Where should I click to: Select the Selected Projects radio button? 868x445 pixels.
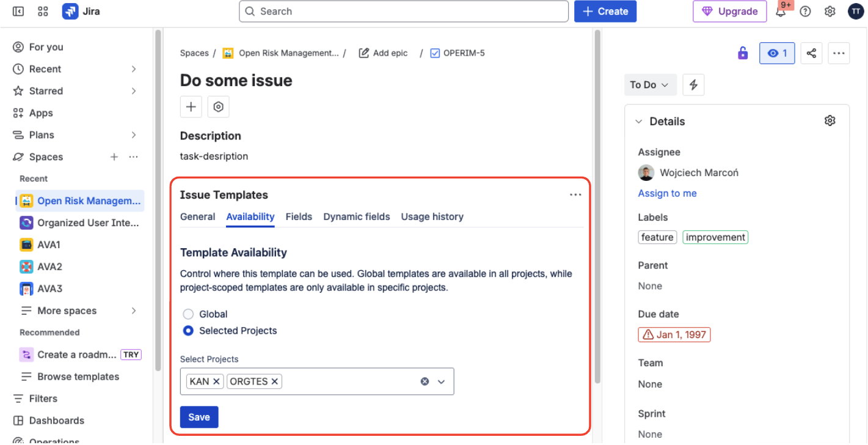point(188,330)
